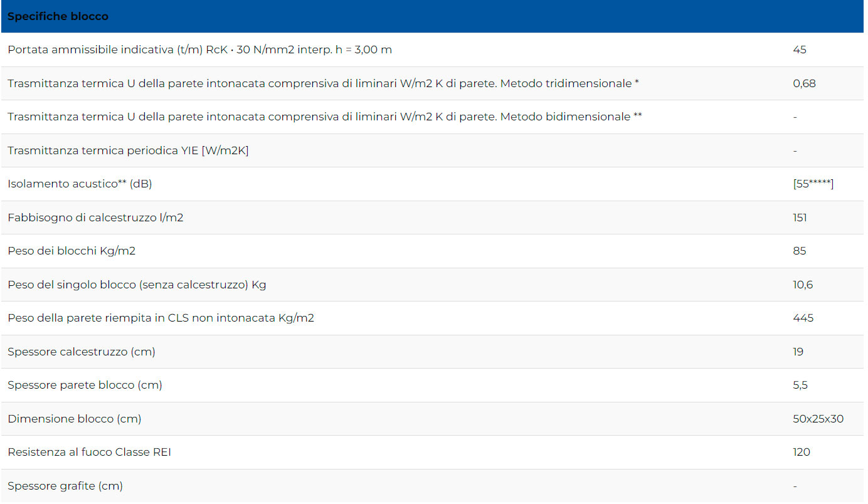Select the 0,68 trasmittanza value
Image resolution: width=868 pixels, height=504 pixels.
tap(804, 83)
